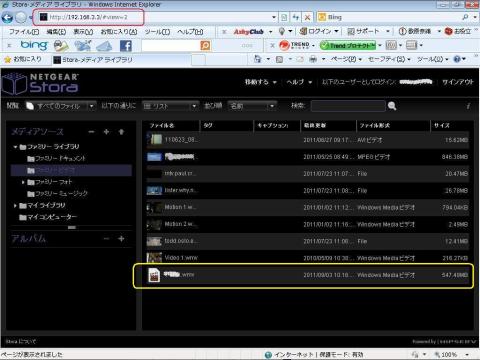Open the 表示(V) menu
The height and width of the screenshot is (360, 480).
pyautogui.click(x=83, y=32)
